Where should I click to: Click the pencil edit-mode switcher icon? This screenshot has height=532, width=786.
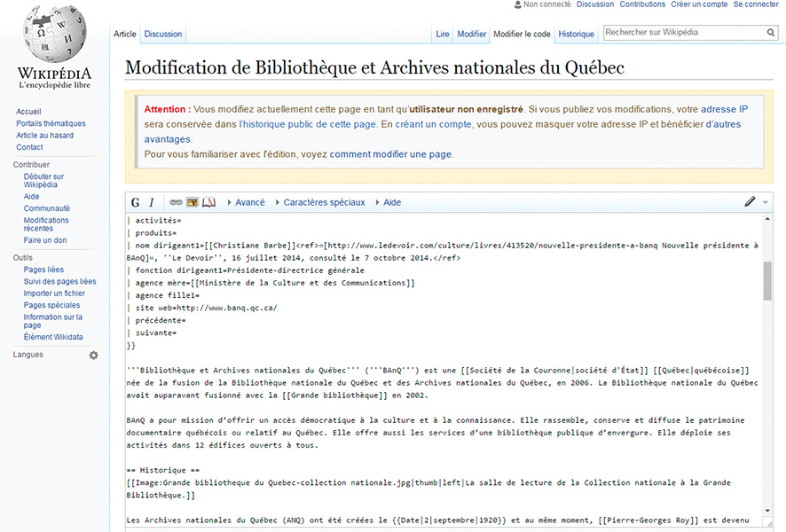pos(750,201)
